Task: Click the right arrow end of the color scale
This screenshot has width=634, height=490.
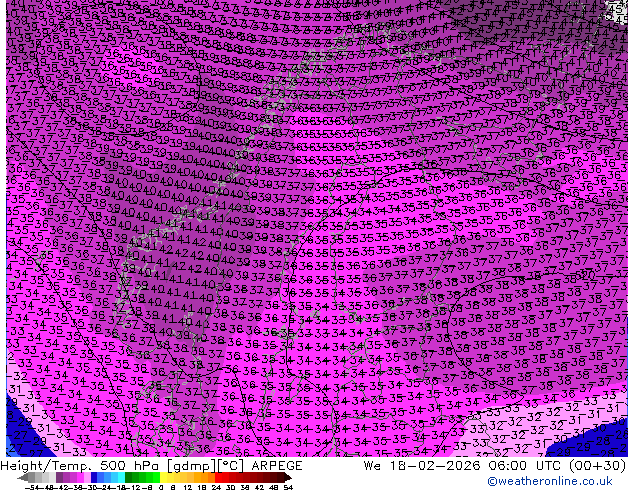Action: [287, 478]
